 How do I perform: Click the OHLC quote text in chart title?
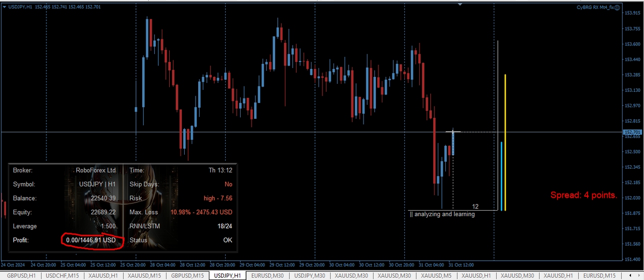tap(68, 7)
